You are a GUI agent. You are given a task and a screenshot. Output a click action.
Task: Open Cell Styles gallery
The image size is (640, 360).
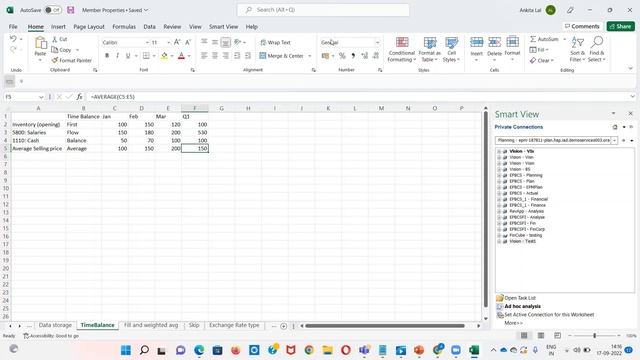coord(451,49)
